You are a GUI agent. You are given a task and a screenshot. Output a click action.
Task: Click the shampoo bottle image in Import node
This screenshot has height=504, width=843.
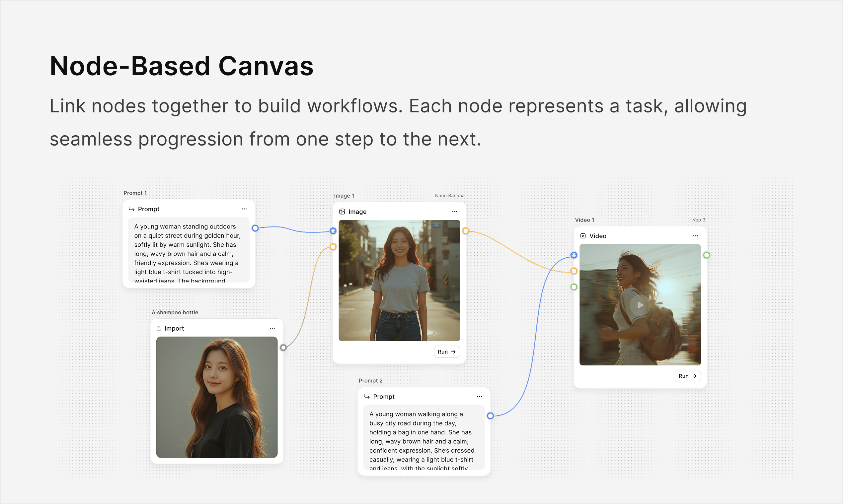pyautogui.click(x=217, y=397)
